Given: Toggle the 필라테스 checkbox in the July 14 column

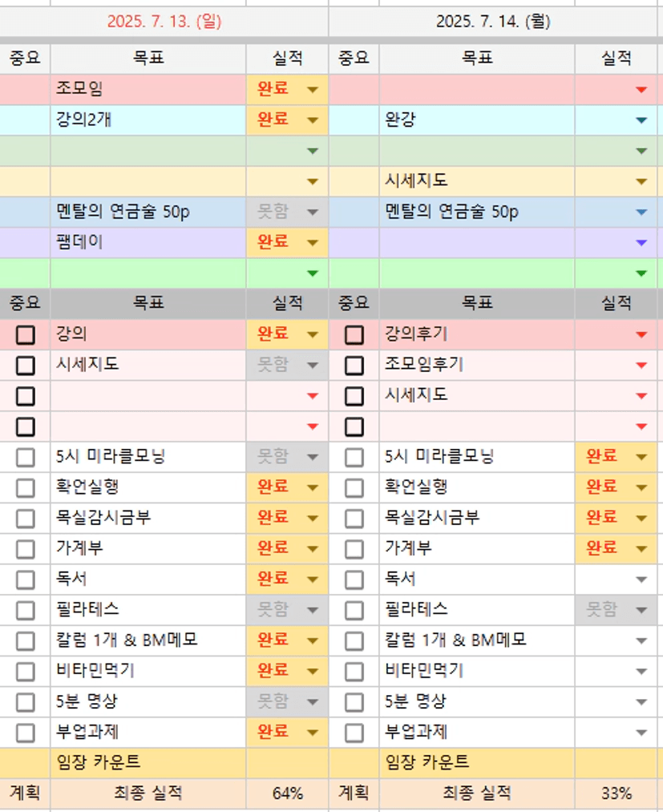Looking at the screenshot, I should (354, 610).
